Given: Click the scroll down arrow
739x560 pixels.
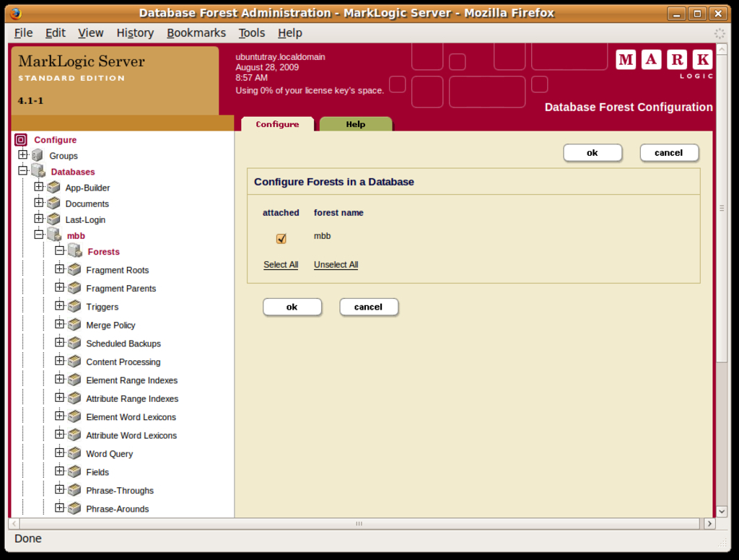Looking at the screenshot, I should click(722, 512).
